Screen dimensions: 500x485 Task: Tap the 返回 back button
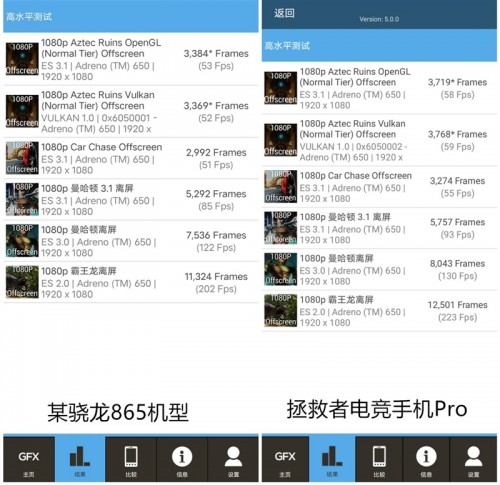click(x=284, y=13)
